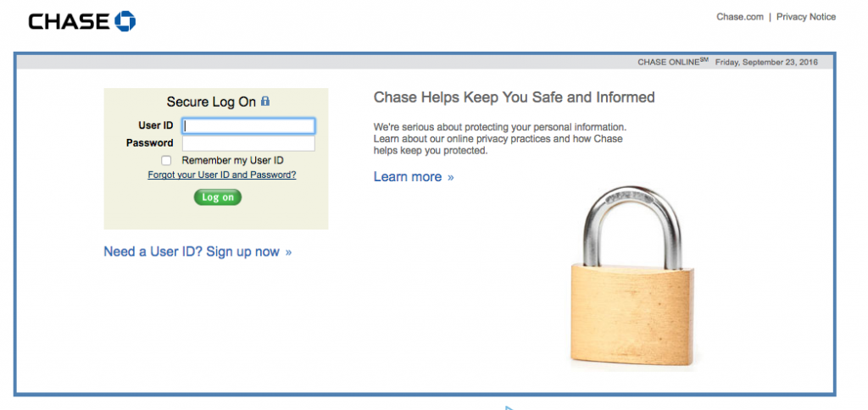
Task: Open Forgot your User ID and Password link
Action: click(x=222, y=175)
